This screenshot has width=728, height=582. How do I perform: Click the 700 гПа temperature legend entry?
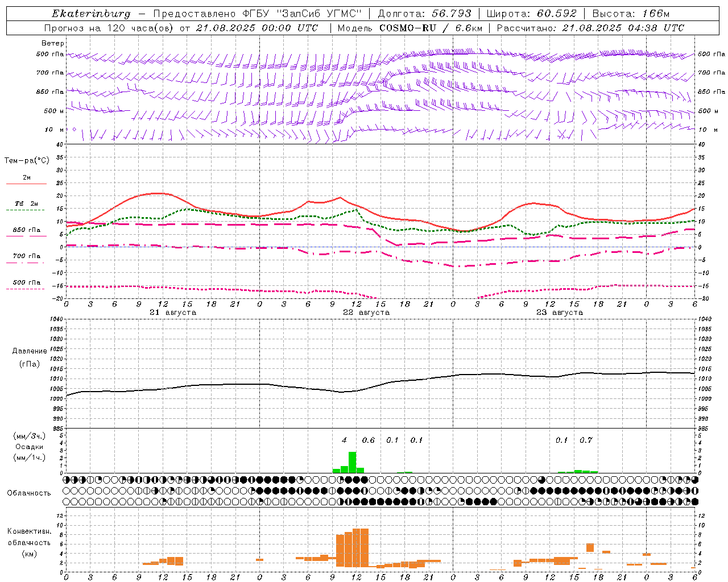[x=26, y=256]
